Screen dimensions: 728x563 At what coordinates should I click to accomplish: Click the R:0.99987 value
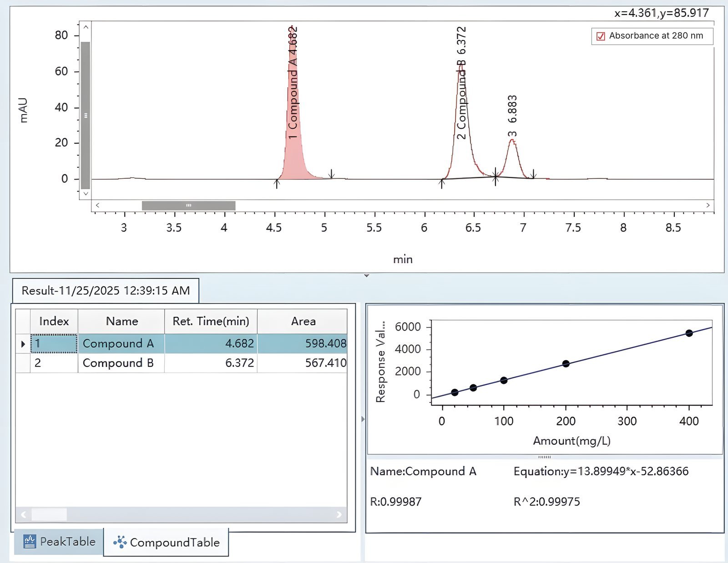[x=396, y=502]
